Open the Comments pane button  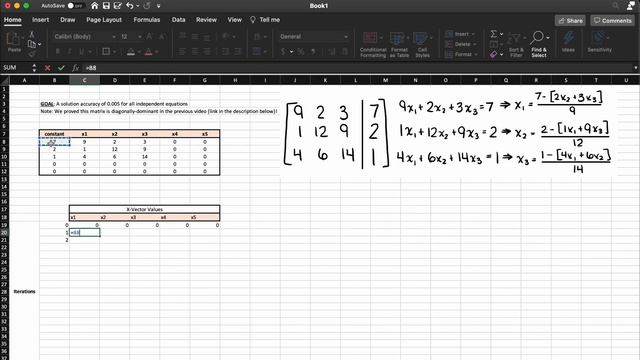612,20
